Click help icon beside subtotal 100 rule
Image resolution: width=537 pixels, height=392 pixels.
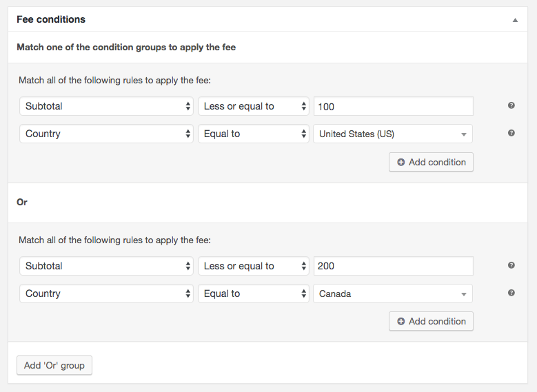pyautogui.click(x=511, y=105)
